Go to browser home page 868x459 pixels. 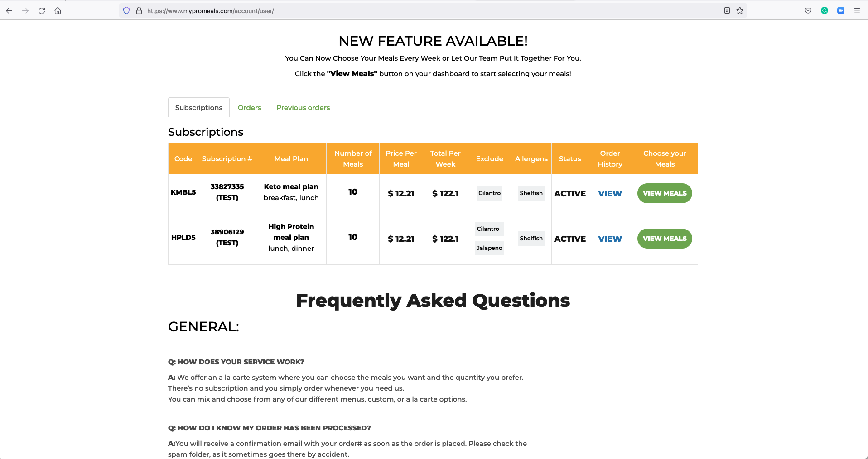(x=58, y=11)
